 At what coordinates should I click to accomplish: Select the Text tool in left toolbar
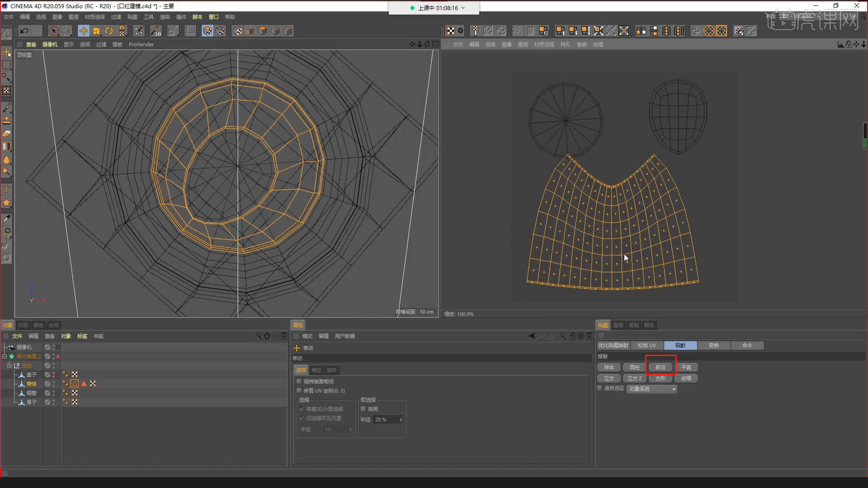(x=6, y=189)
